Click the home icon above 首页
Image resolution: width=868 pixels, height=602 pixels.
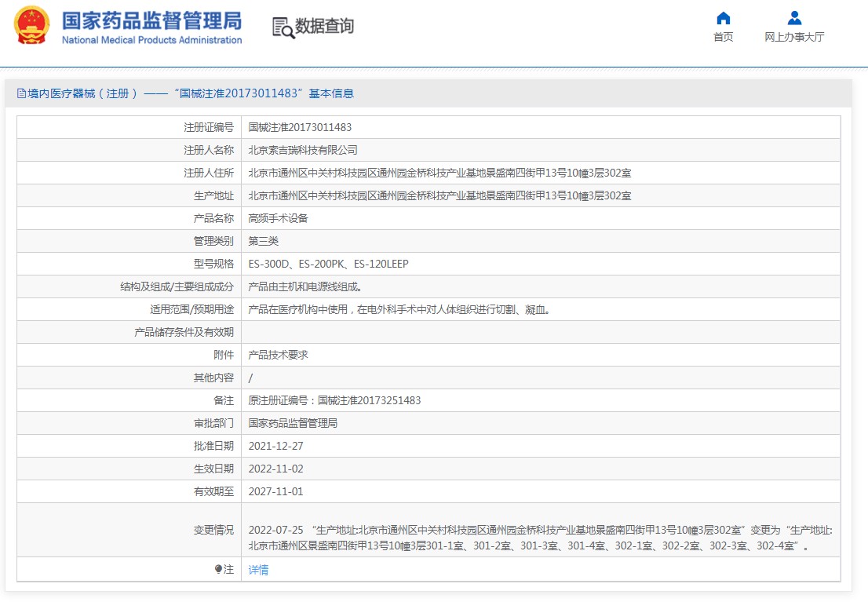[x=723, y=18]
